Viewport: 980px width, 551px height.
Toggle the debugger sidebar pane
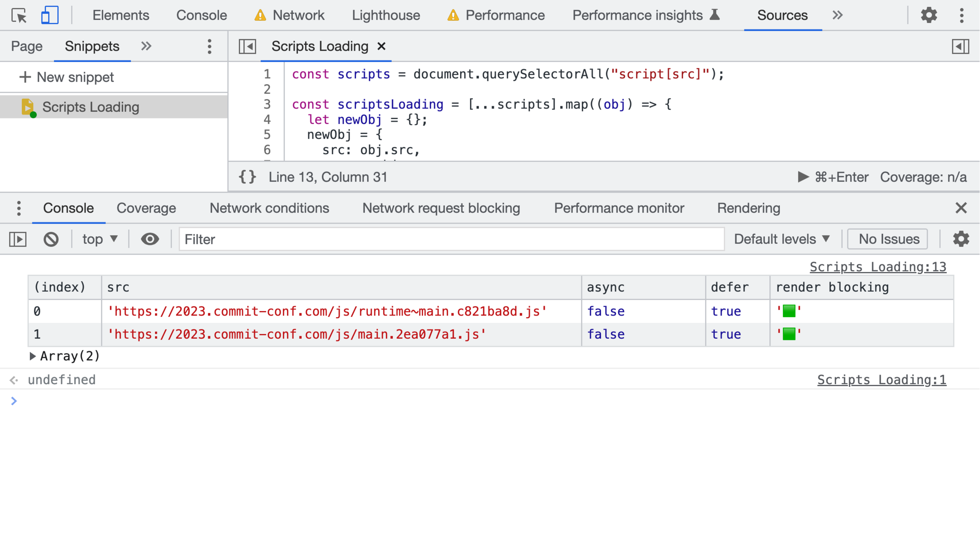[960, 46]
